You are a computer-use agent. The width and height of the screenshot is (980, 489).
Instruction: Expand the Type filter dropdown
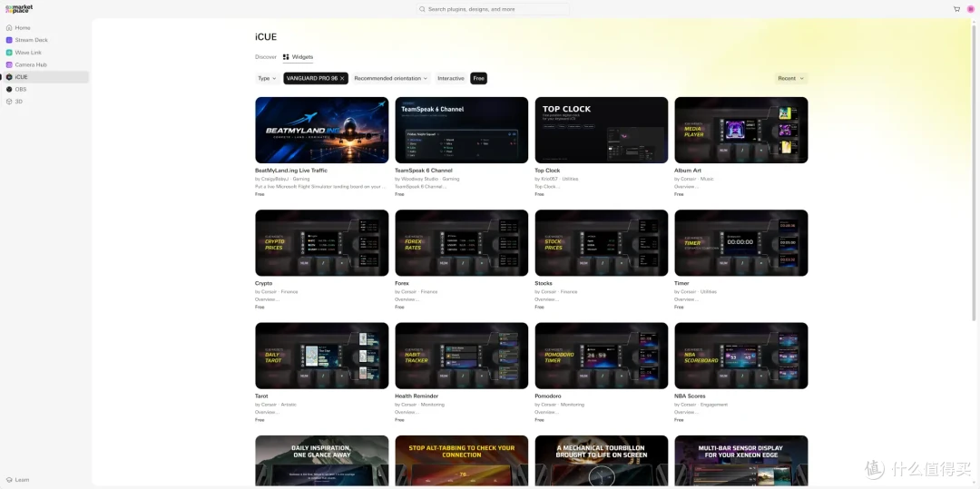(x=267, y=78)
